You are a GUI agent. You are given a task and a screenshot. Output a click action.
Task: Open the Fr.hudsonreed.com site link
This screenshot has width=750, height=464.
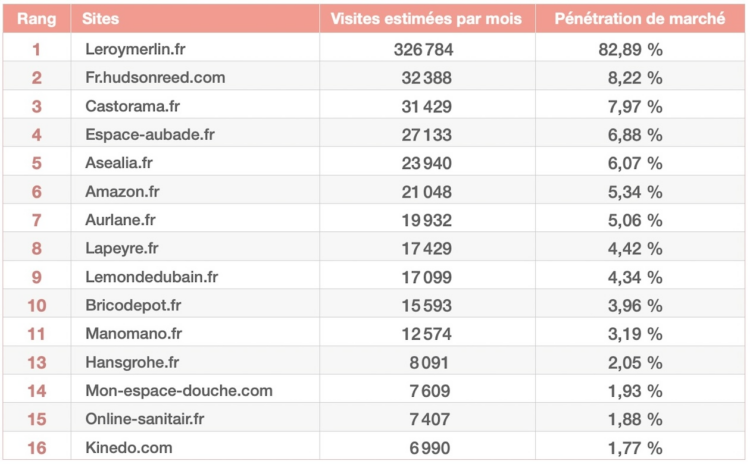pyautogui.click(x=155, y=77)
